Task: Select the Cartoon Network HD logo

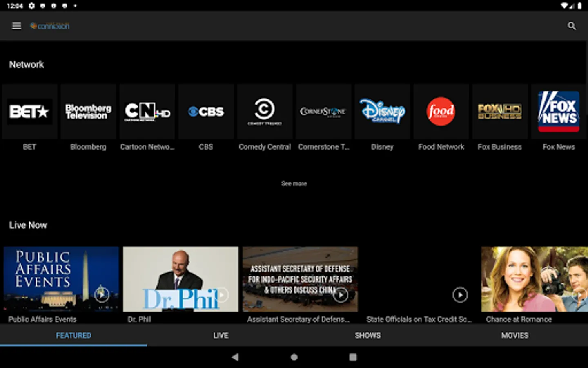Action: [x=147, y=112]
